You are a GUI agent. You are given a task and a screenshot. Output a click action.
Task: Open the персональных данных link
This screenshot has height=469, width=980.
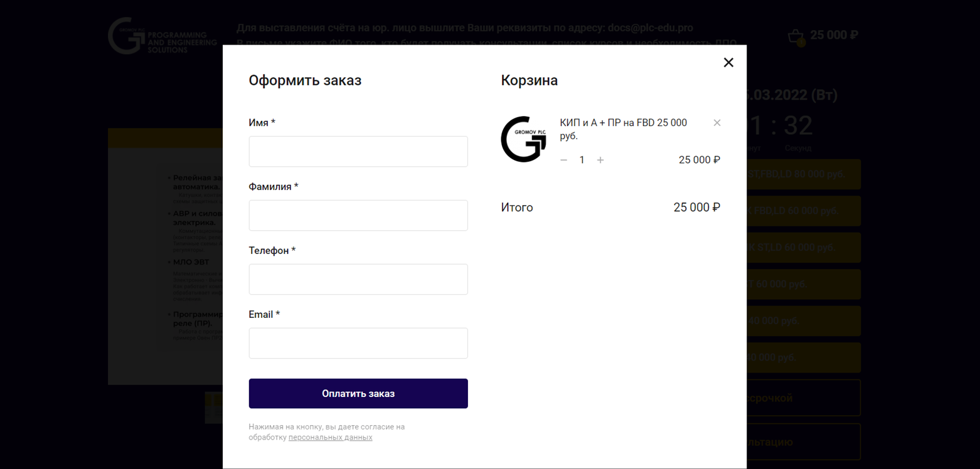click(330, 438)
